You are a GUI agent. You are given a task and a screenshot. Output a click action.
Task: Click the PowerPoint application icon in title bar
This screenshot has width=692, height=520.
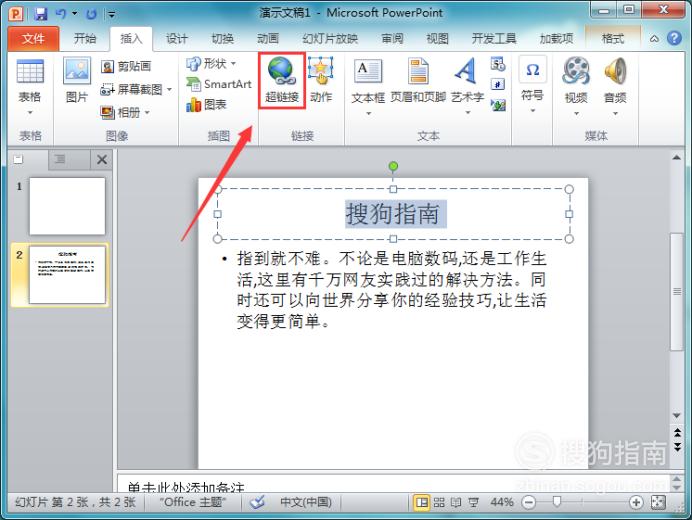15,14
